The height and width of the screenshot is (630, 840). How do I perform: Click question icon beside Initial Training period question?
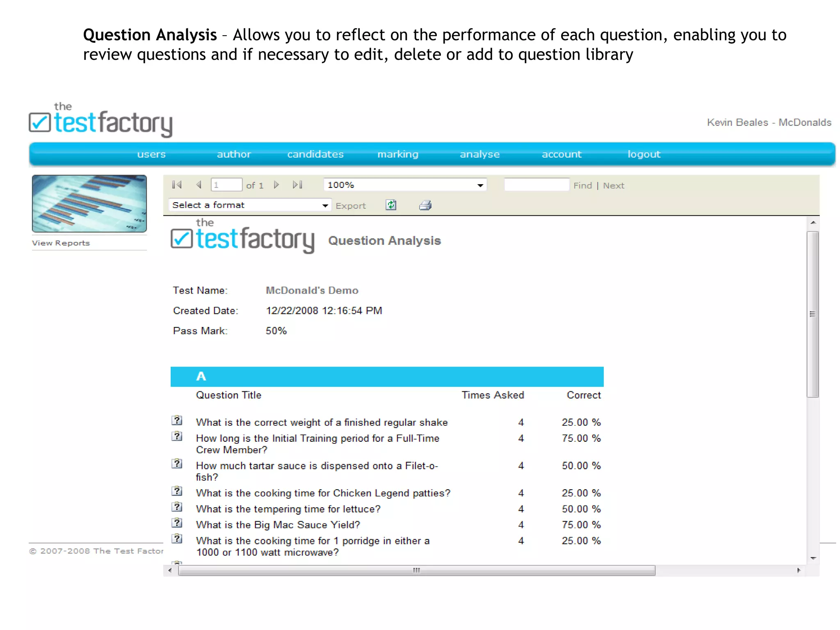(177, 436)
